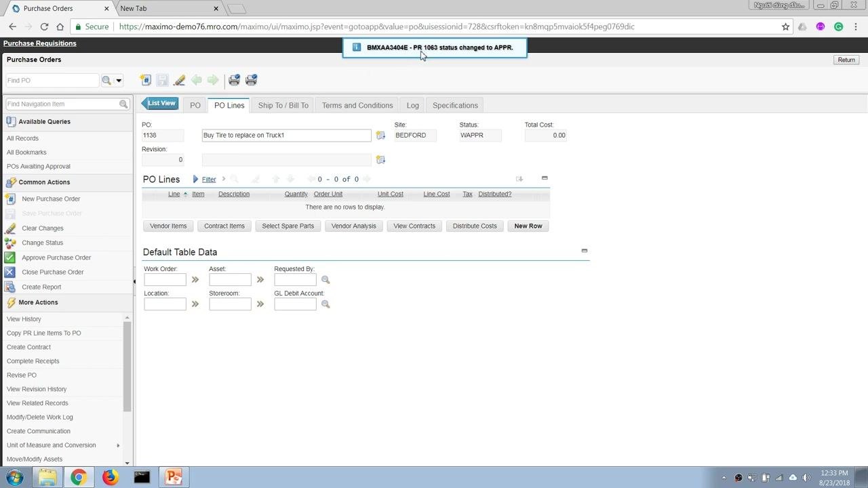
Task: Open Work Order detail menu chevron
Action: coord(195,280)
